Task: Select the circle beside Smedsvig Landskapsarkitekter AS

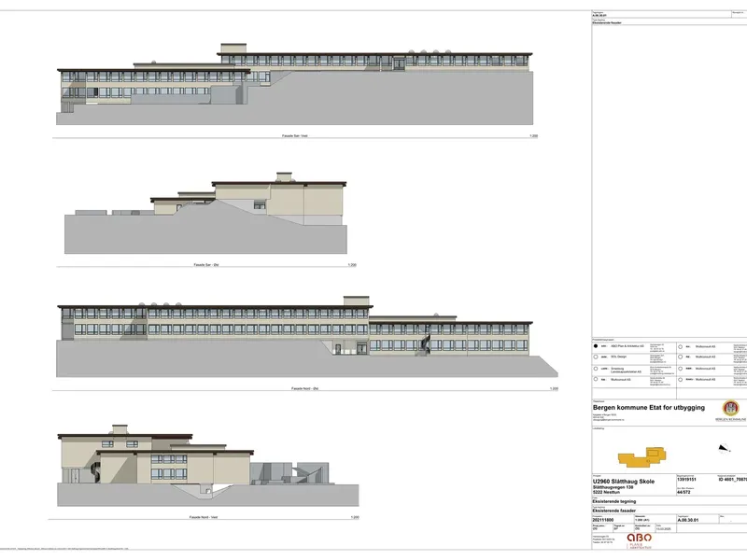Action: coord(596,369)
